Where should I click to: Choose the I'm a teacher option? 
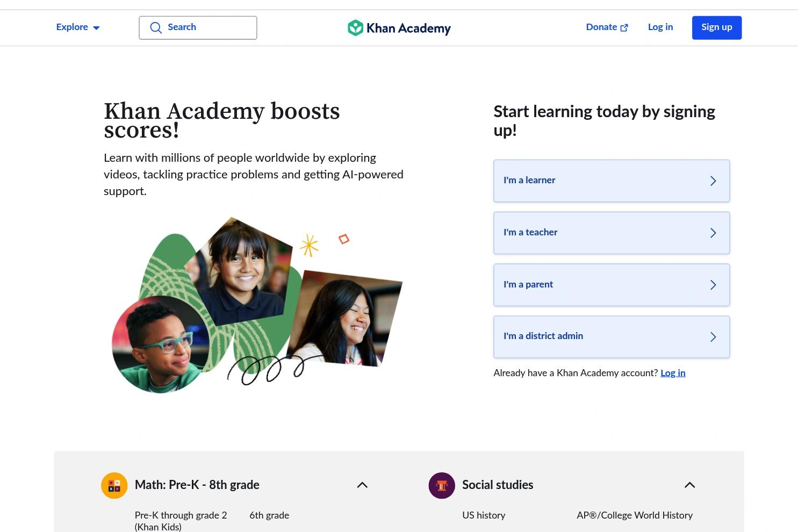(612, 233)
